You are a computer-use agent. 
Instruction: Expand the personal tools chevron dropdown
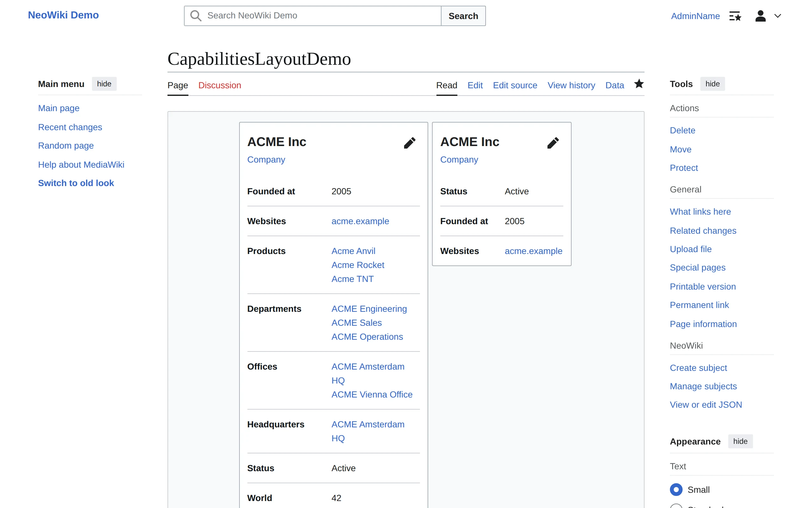(x=778, y=16)
